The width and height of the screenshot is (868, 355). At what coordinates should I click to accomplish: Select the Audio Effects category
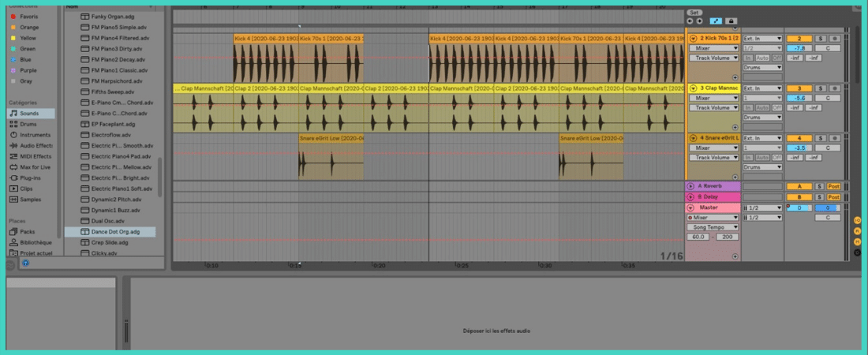[x=36, y=145]
